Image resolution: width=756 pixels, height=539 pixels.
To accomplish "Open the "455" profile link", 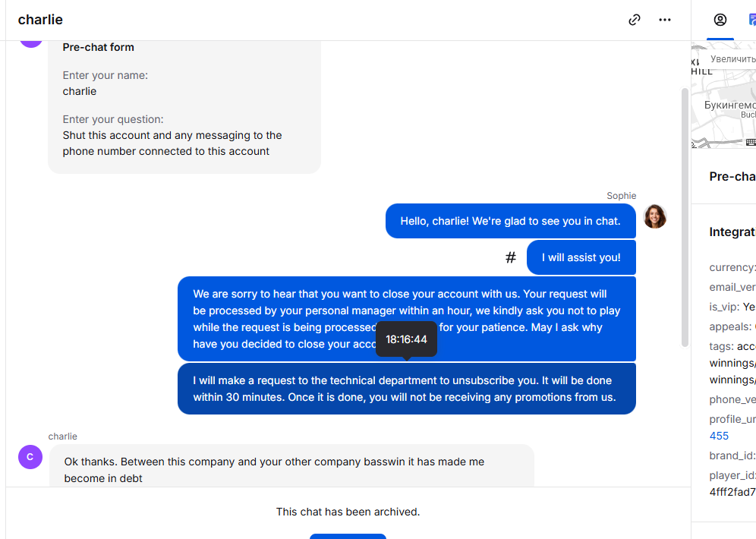I will point(719,436).
